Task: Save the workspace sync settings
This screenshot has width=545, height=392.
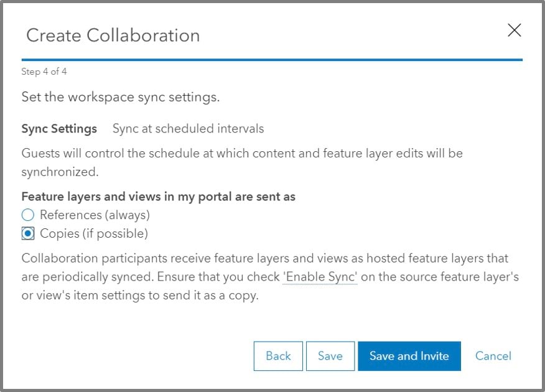Action: pyautogui.click(x=330, y=356)
